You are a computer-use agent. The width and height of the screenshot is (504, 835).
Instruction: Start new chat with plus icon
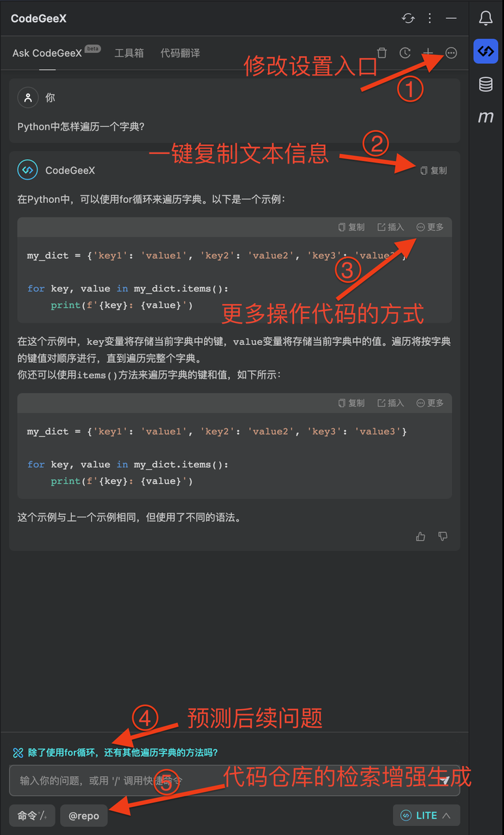428,53
